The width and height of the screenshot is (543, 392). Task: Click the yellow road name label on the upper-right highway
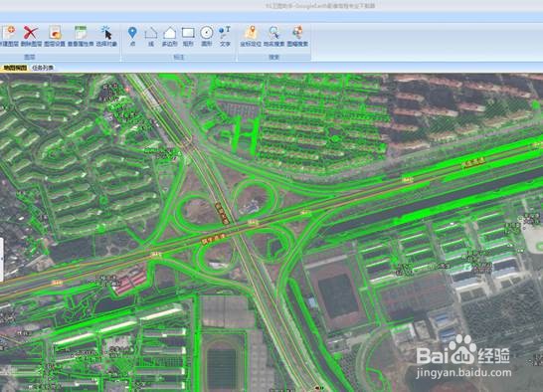point(473,162)
